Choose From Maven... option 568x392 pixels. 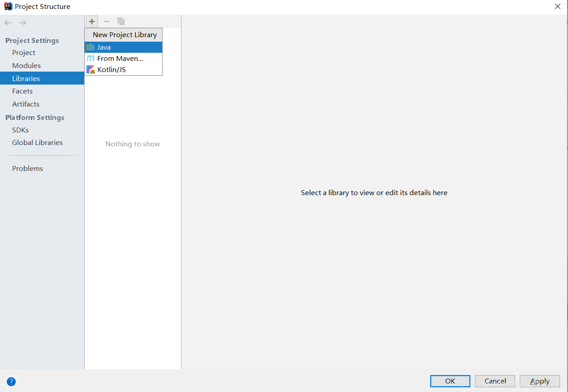coord(124,58)
